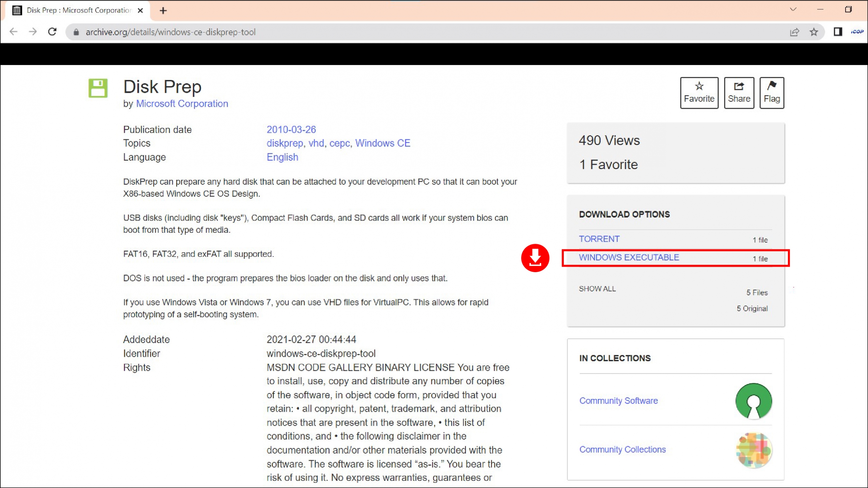Open the Microsoft Corporation author link
The height and width of the screenshot is (488, 868).
pos(182,104)
